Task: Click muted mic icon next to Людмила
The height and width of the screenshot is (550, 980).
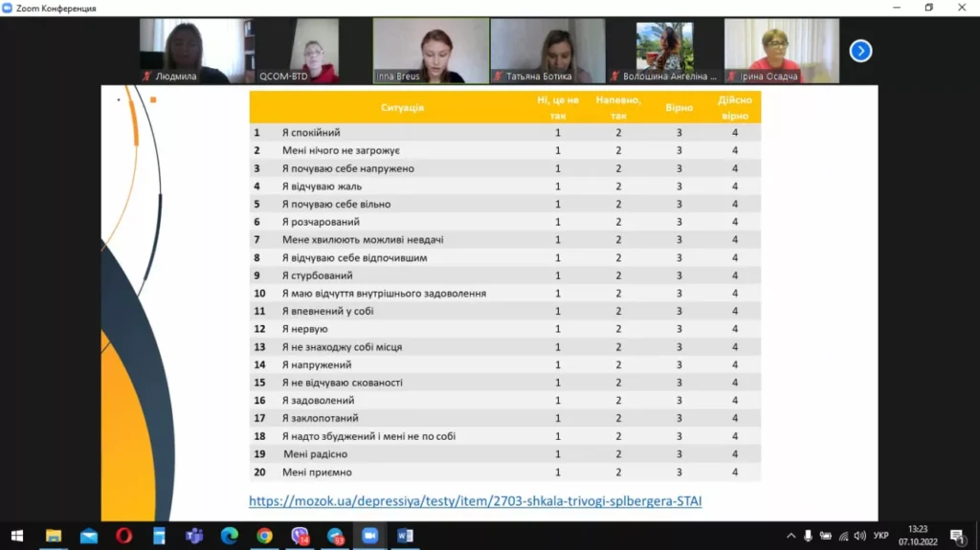Action: point(146,77)
